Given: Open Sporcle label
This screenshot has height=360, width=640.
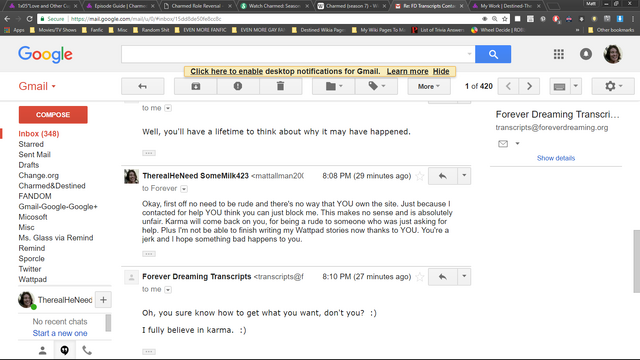Looking at the screenshot, I should coord(31,258).
